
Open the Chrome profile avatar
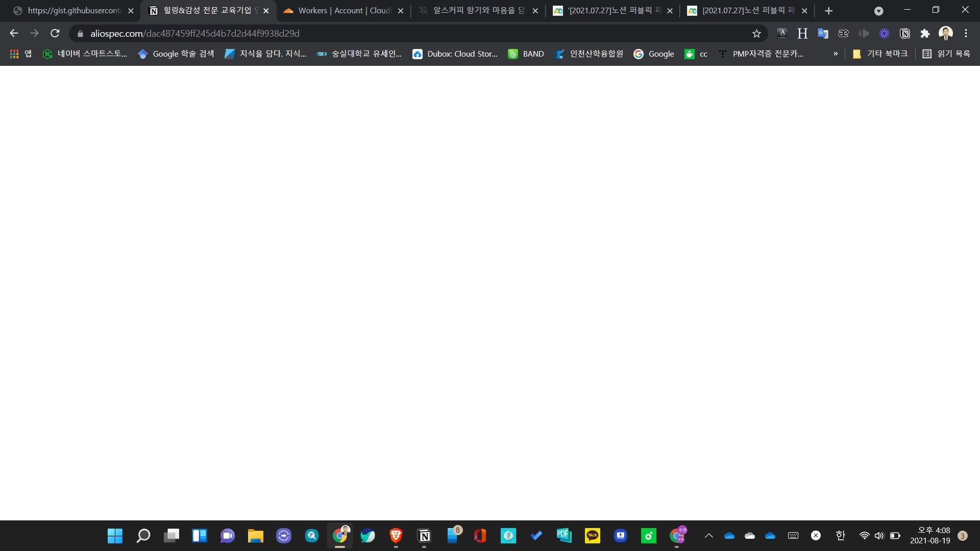tap(945, 34)
